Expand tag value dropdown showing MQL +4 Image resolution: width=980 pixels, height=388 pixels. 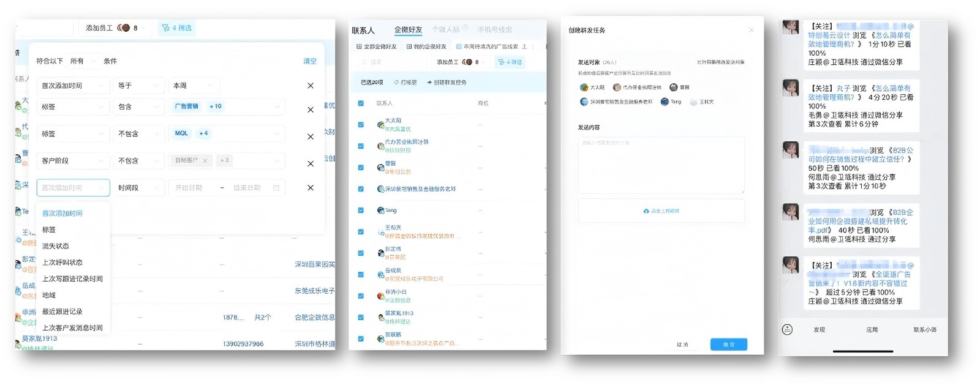point(227,133)
